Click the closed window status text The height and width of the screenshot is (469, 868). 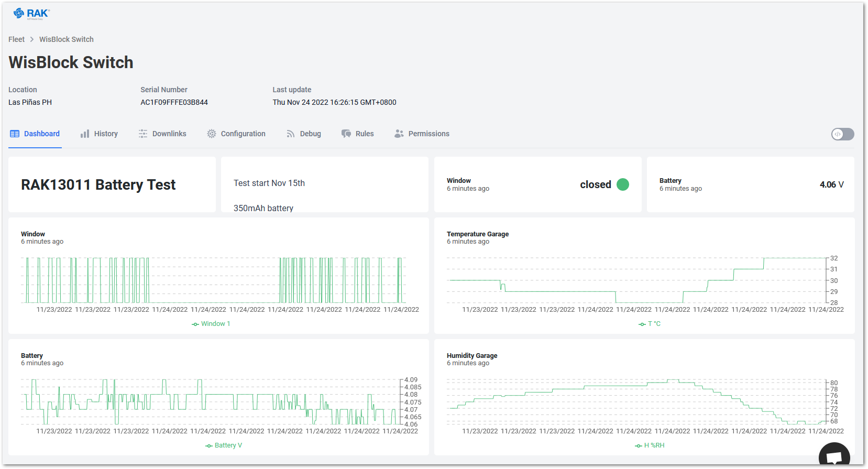coord(596,184)
